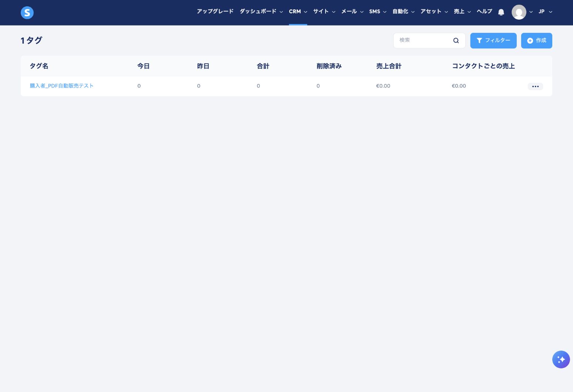This screenshot has height=392, width=573.
Task: Open the アップグレード menu item
Action: (x=215, y=11)
